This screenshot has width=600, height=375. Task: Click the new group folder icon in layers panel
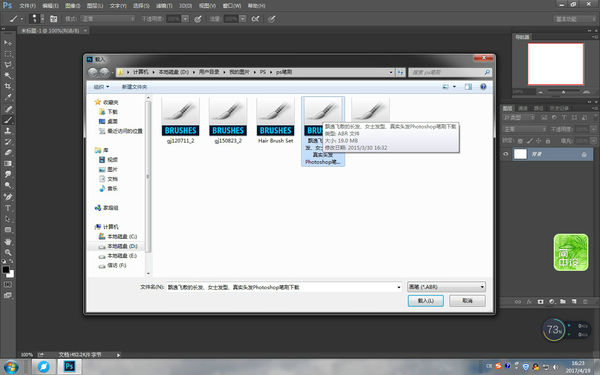(563, 302)
